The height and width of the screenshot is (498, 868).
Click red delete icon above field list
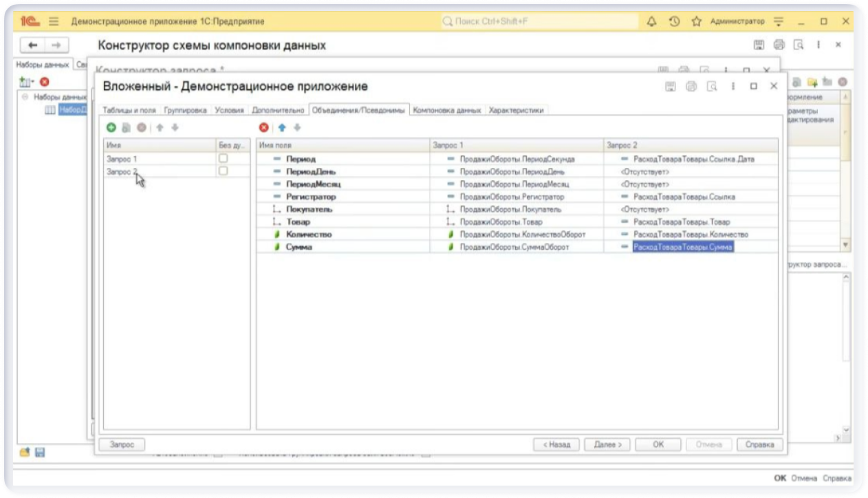click(x=263, y=127)
